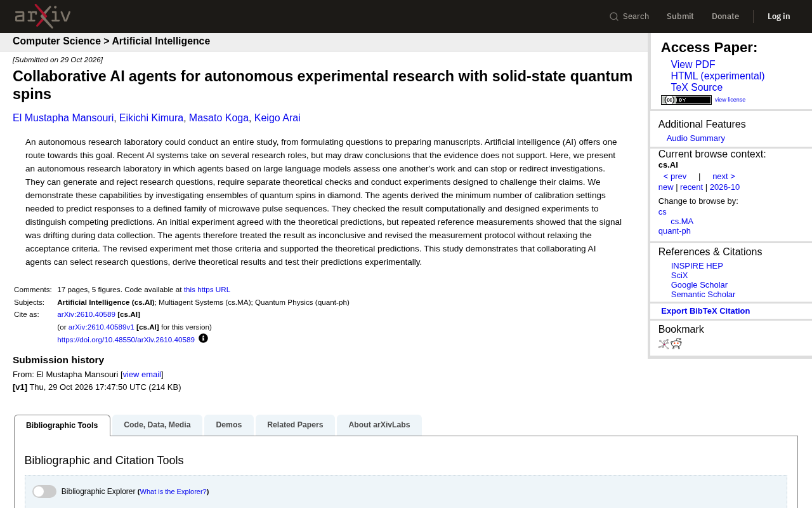Click the arXiv:2610.40589v1 version link
The width and height of the screenshot is (812, 508).
[x=101, y=327]
